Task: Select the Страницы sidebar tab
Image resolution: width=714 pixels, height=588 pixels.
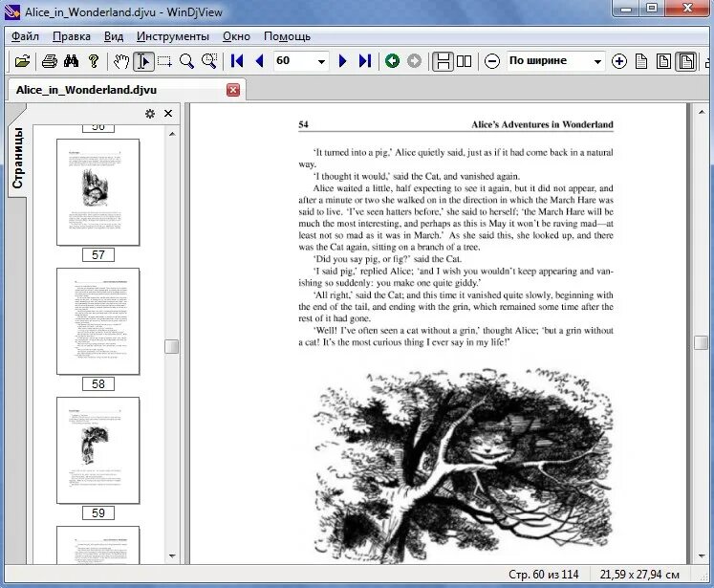Action: (17, 158)
